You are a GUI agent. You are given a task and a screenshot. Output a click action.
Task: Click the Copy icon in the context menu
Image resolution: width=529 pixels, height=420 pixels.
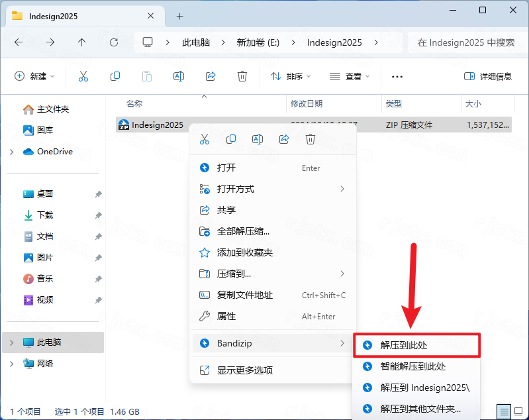coord(231,139)
